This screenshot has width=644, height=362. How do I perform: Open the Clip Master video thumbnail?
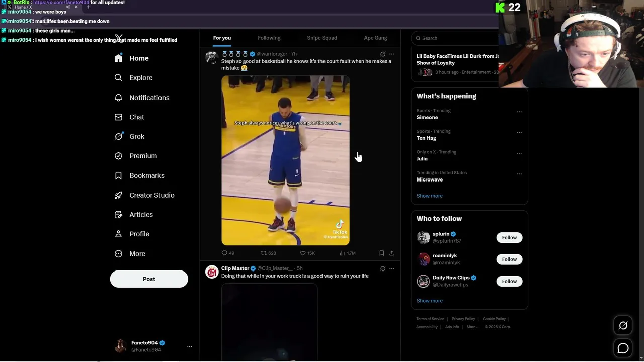(269, 322)
